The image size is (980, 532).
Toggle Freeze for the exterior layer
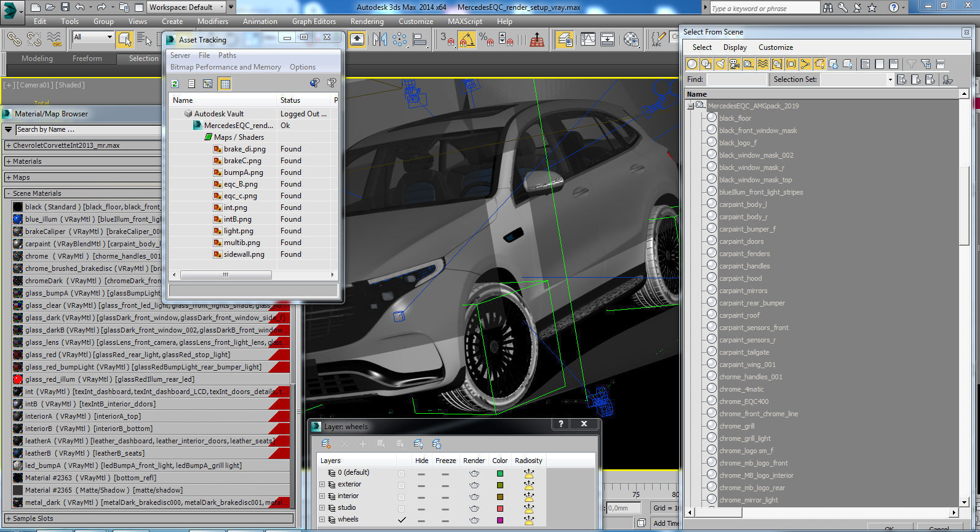(x=445, y=485)
